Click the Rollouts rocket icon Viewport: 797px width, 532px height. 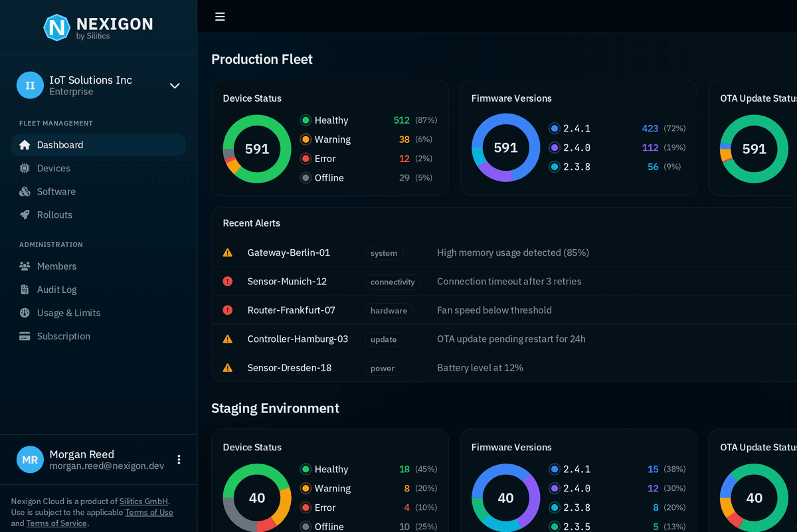click(x=25, y=215)
